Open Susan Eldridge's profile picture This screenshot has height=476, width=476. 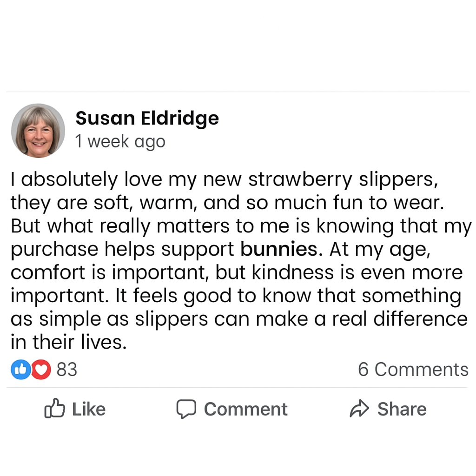38,131
